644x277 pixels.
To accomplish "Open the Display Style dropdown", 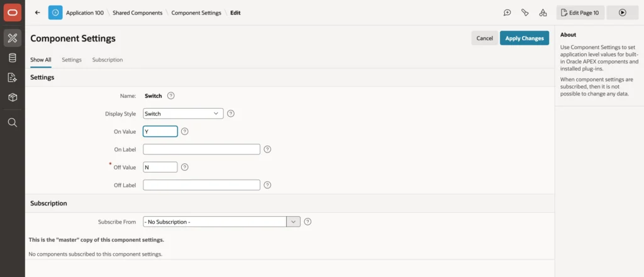I will point(183,114).
